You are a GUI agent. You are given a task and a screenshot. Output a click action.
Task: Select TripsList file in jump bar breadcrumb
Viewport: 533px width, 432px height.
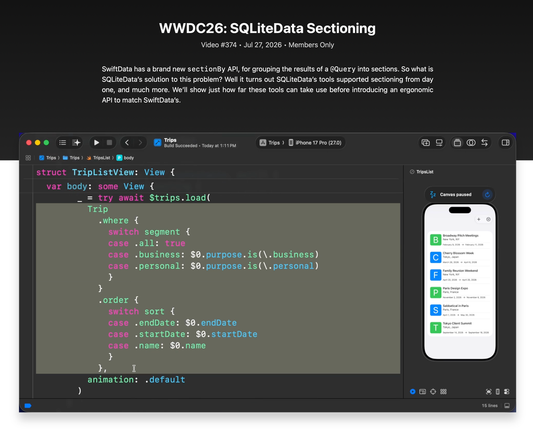[x=99, y=158]
